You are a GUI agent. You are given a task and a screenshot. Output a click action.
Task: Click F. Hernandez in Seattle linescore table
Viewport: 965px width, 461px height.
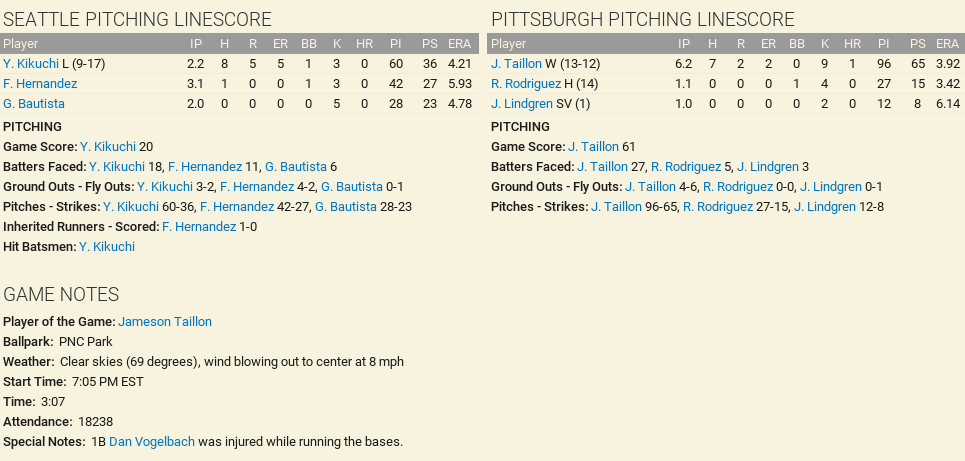coord(40,84)
